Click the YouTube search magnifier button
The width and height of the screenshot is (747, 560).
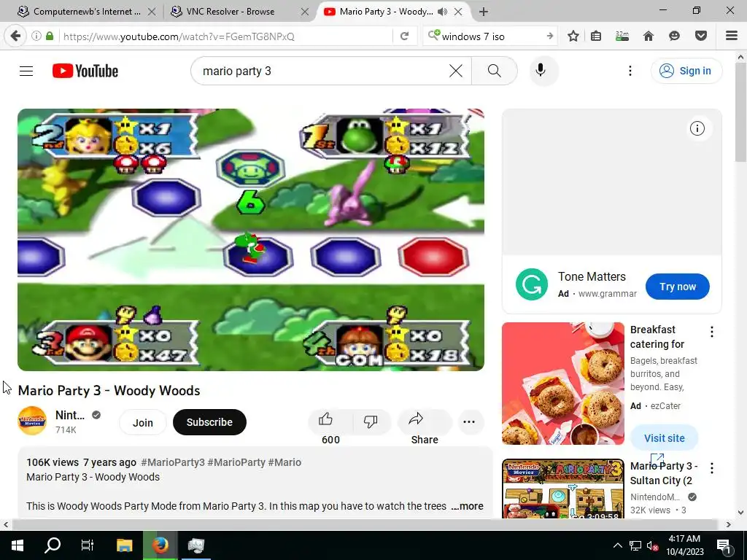point(495,71)
